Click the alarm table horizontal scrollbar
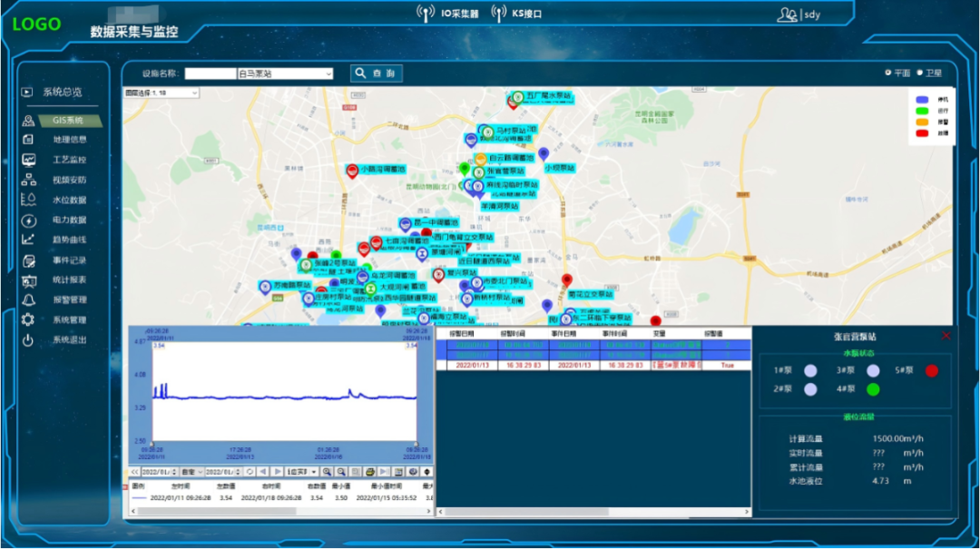 tap(593, 512)
